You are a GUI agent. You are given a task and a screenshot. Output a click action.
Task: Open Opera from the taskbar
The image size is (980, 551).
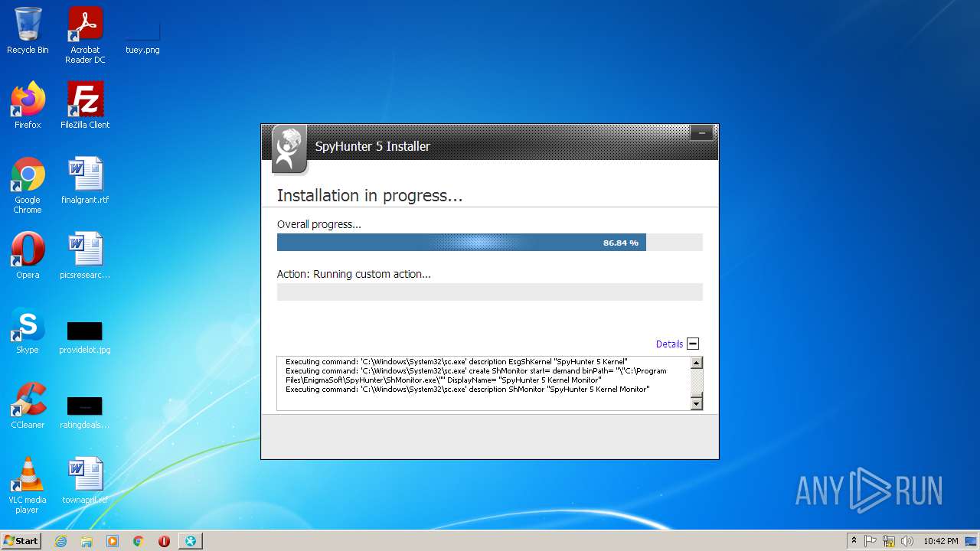click(164, 541)
